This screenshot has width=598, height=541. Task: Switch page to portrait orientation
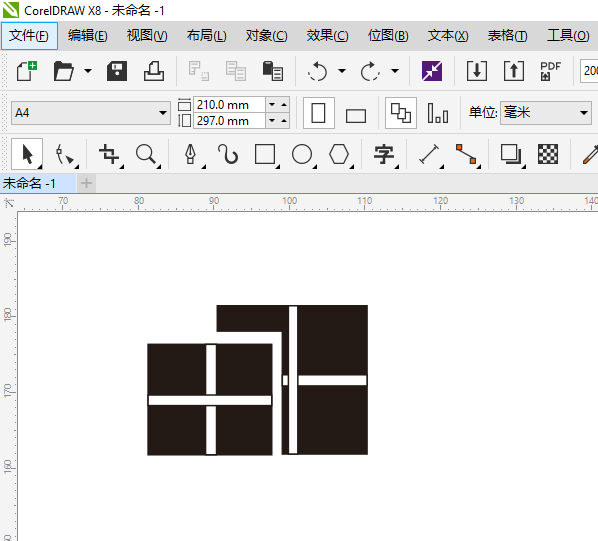click(318, 113)
